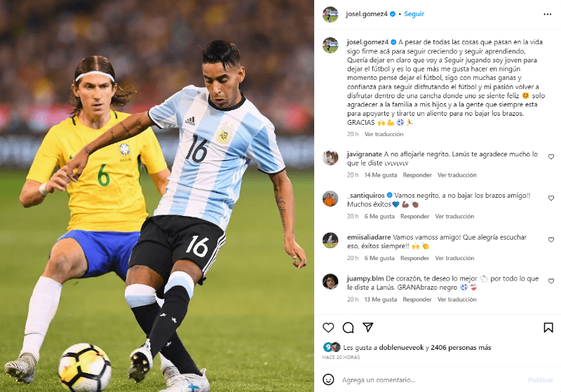Open the comment bubble icon
This screenshot has width=561, height=392.
[348, 327]
